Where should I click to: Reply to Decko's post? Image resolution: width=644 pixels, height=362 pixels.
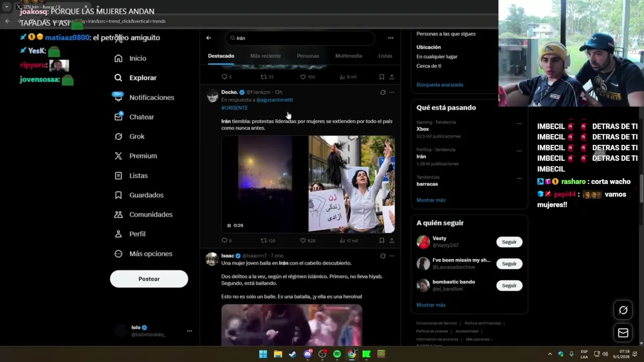226,241
